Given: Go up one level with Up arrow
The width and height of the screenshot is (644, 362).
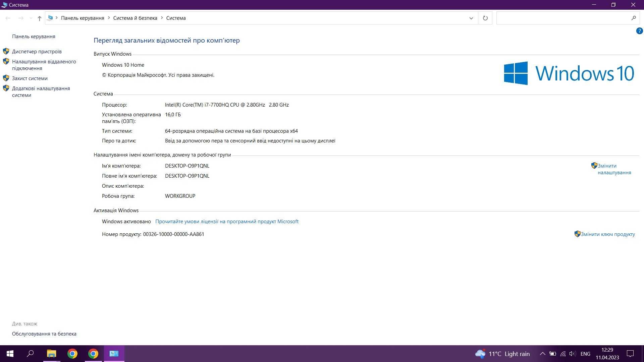Looking at the screenshot, I should point(40,18).
